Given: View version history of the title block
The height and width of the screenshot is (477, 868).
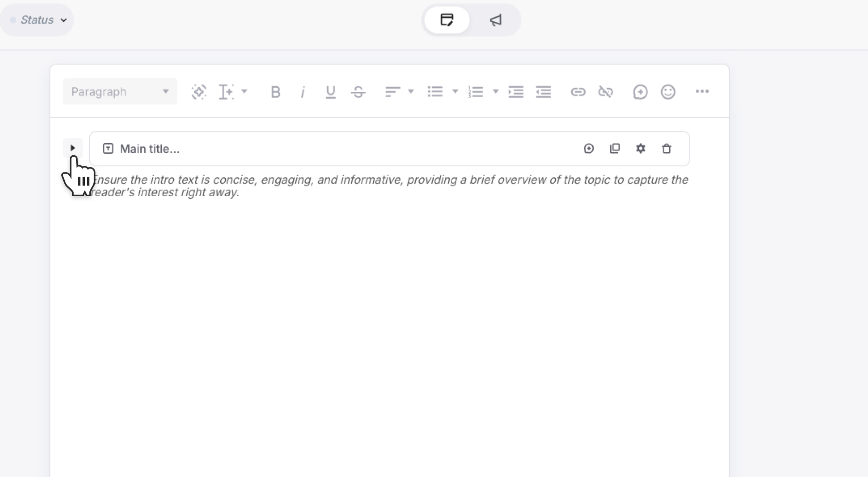Looking at the screenshot, I should [589, 148].
